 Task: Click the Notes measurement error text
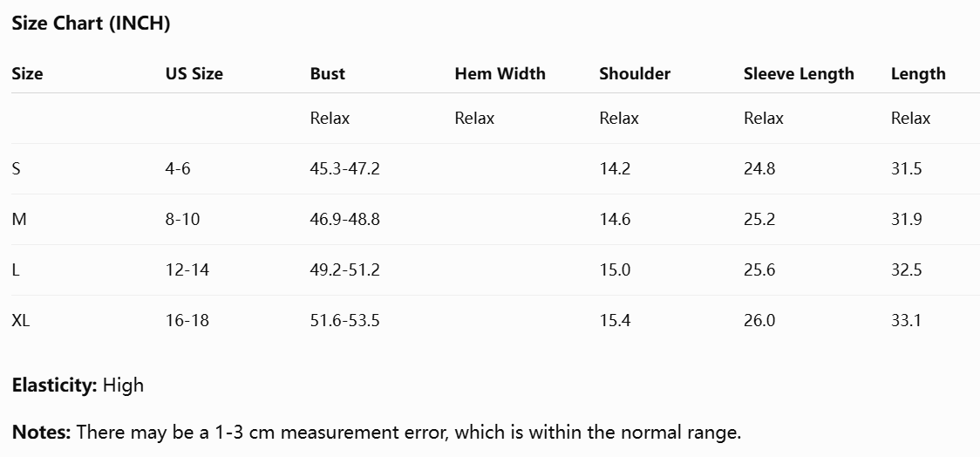[x=377, y=432]
